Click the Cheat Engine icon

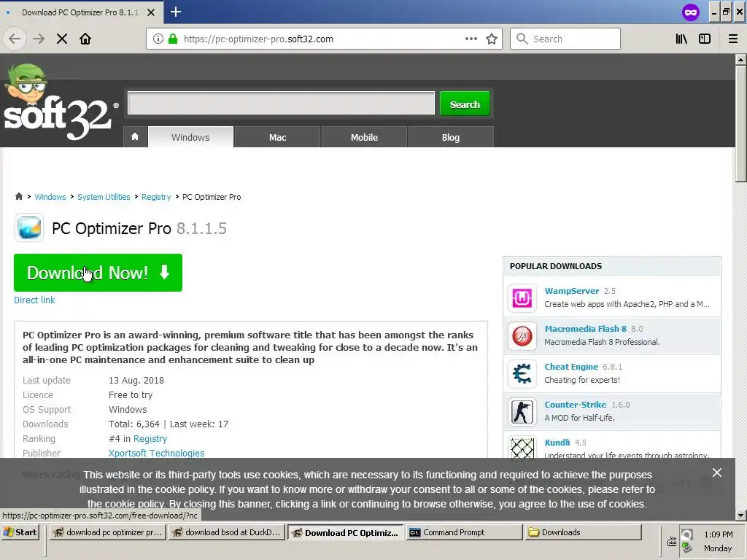click(522, 374)
